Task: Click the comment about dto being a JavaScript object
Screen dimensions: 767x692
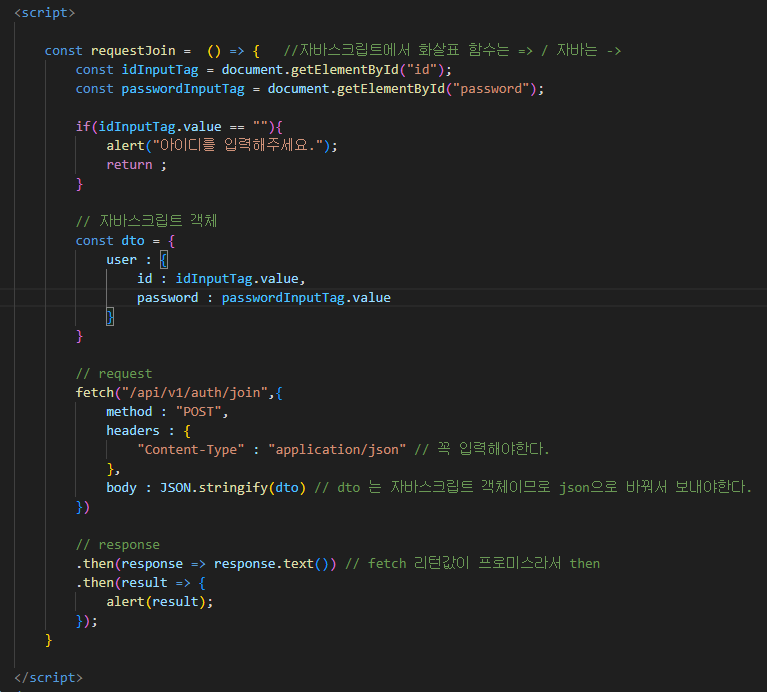Action: [533, 487]
